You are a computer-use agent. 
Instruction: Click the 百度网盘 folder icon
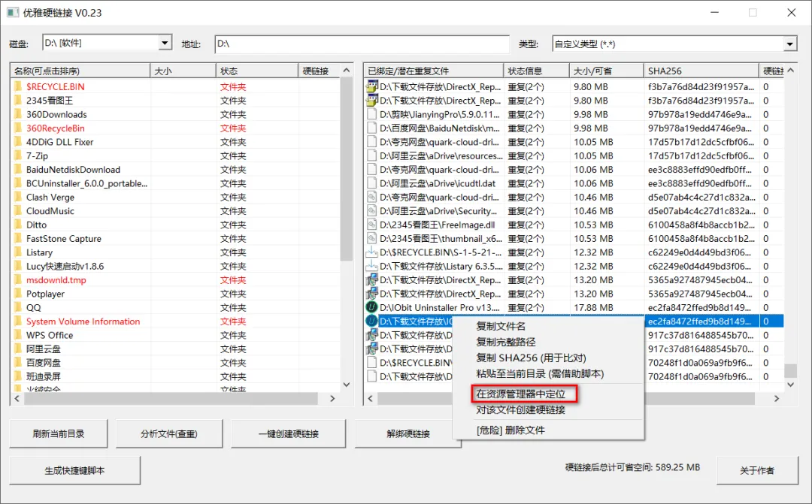(17, 363)
